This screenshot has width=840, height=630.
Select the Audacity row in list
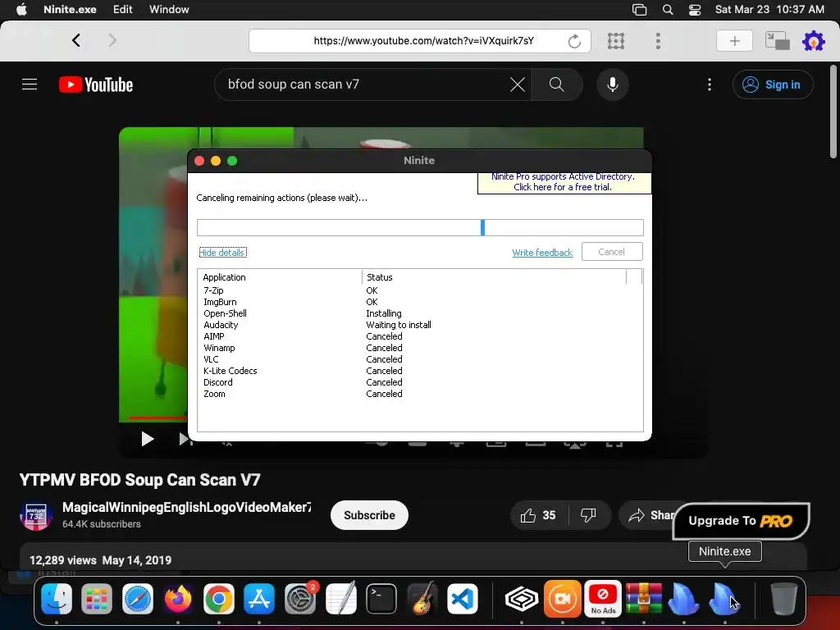[x=420, y=325]
